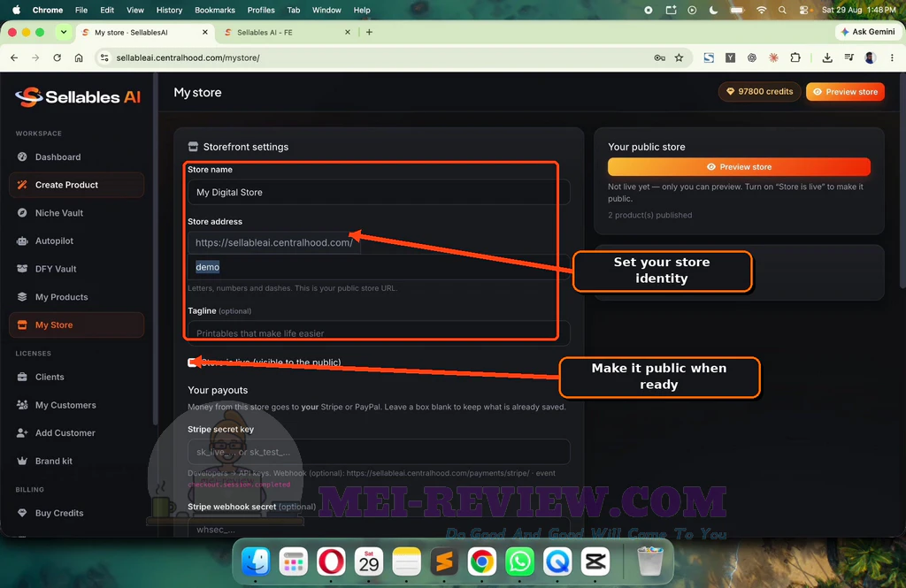Close the Sellables AI - FE tab
The width and height of the screenshot is (906, 588).
coord(347,33)
